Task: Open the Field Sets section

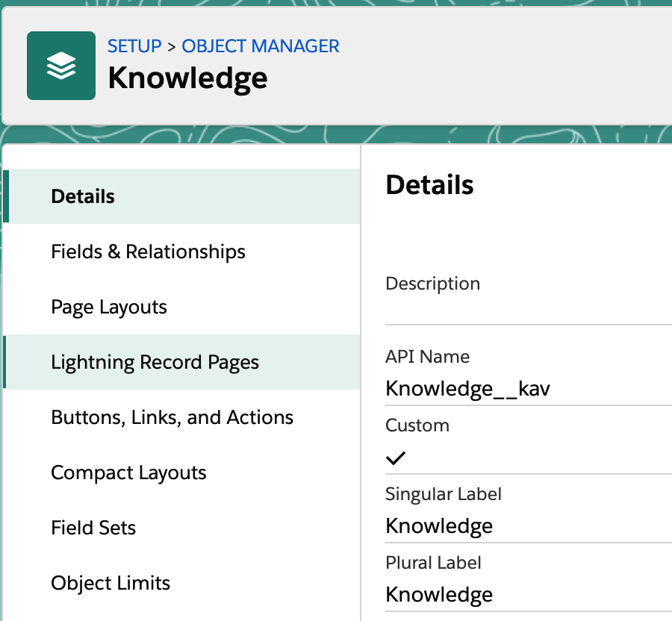Action: click(181, 528)
